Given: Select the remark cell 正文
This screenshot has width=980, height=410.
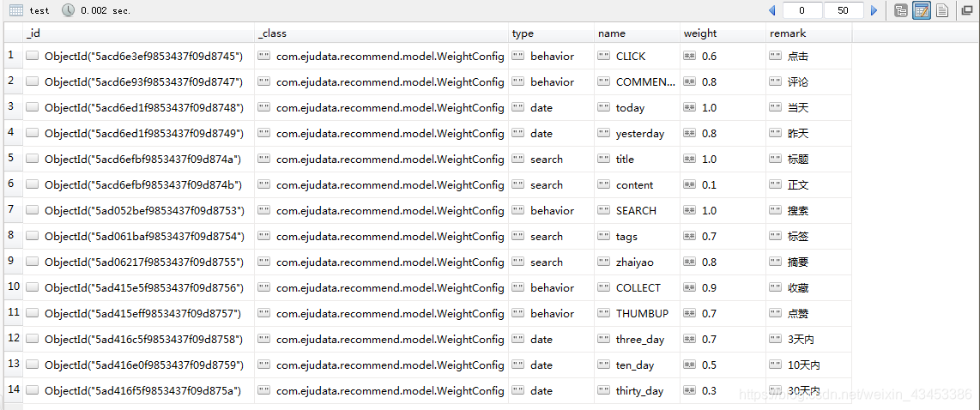Looking at the screenshot, I should click(x=808, y=185).
